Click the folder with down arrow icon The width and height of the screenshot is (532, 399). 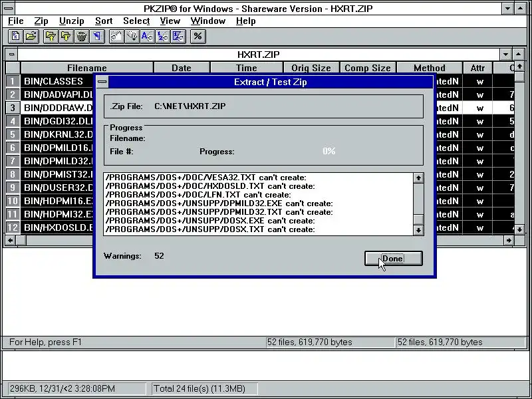click(66, 37)
